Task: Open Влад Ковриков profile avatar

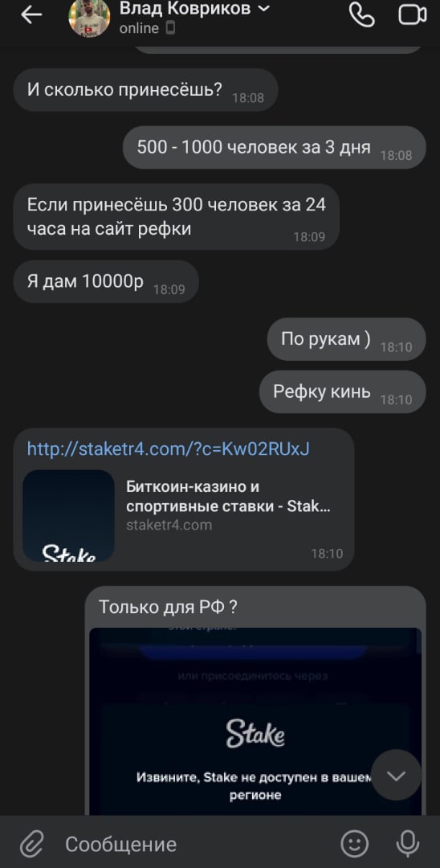Action: (90, 17)
